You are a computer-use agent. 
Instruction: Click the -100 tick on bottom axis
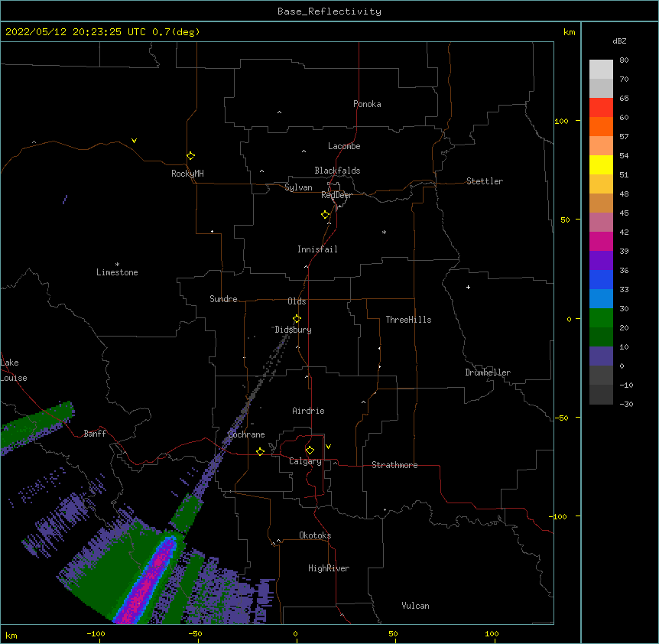[96, 633]
